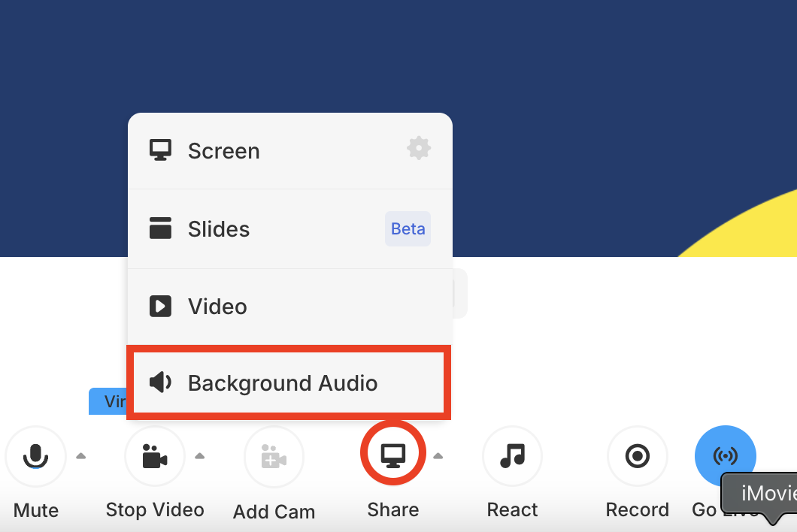Click the Slides icon in share menu
797x532 pixels.
pos(160,228)
